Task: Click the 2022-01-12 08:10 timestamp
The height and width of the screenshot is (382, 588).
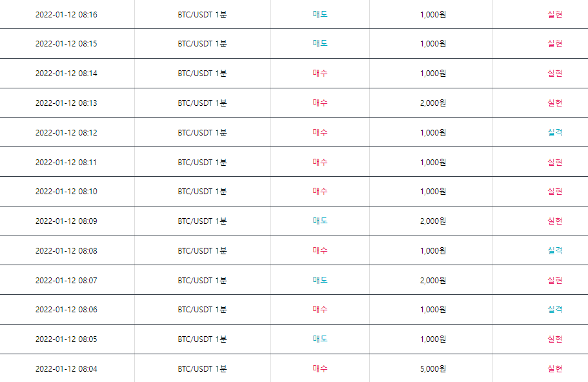Action: (x=66, y=192)
